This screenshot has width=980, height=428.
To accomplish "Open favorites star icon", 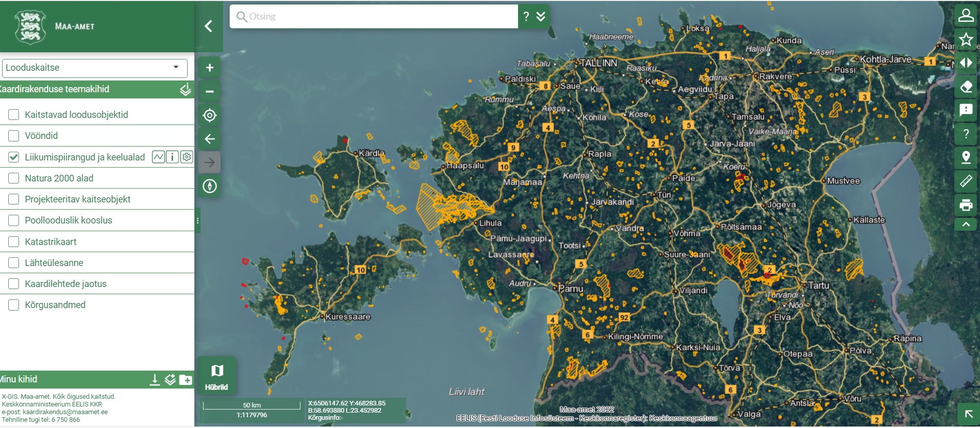I will [x=966, y=39].
